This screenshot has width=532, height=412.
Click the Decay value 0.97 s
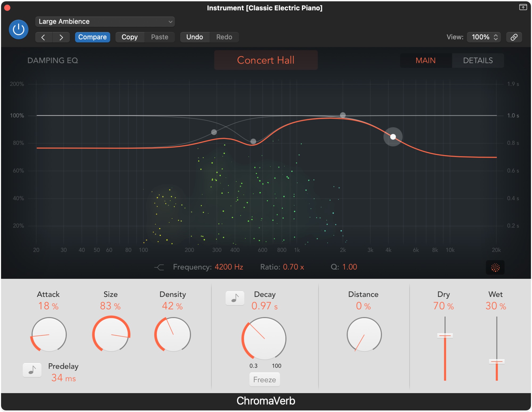[x=265, y=306]
